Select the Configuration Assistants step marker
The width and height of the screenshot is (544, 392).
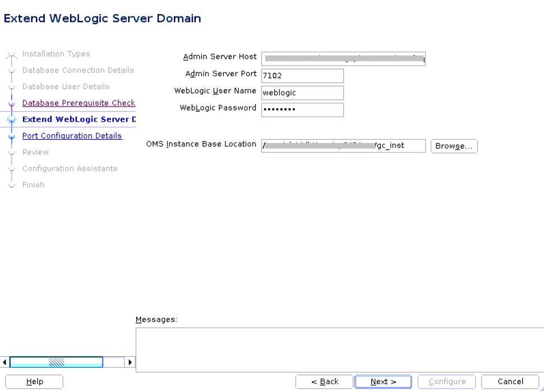(12, 169)
